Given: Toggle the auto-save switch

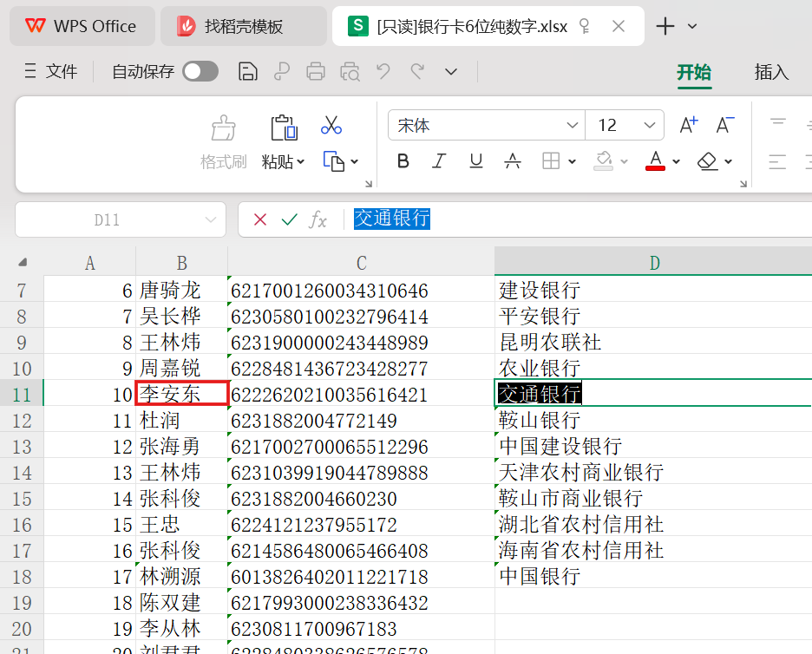Looking at the screenshot, I should [x=200, y=72].
